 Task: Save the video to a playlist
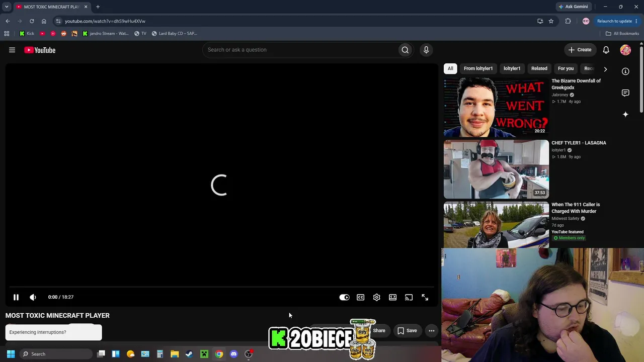click(x=407, y=331)
